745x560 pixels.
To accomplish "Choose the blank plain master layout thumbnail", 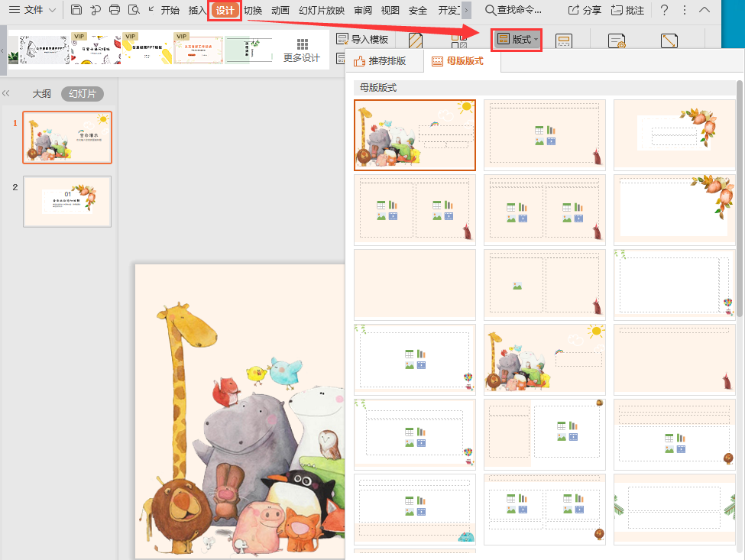I will 415,284.
